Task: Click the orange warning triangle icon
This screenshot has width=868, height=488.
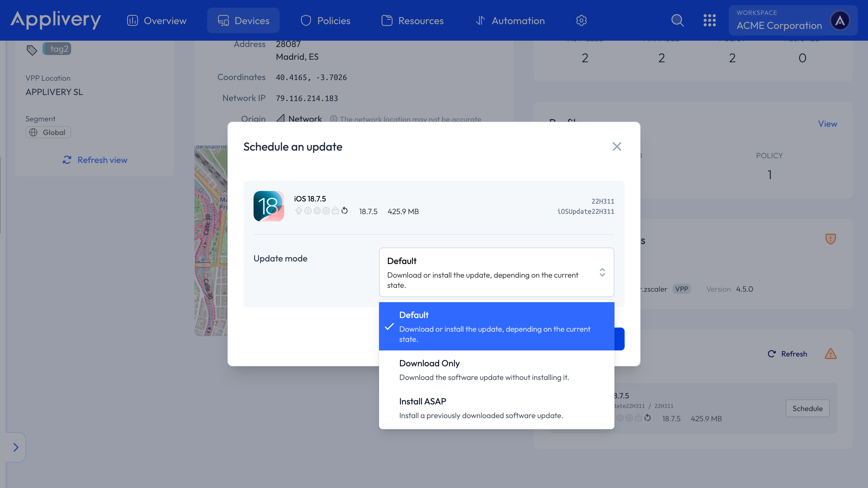Action: [x=830, y=354]
